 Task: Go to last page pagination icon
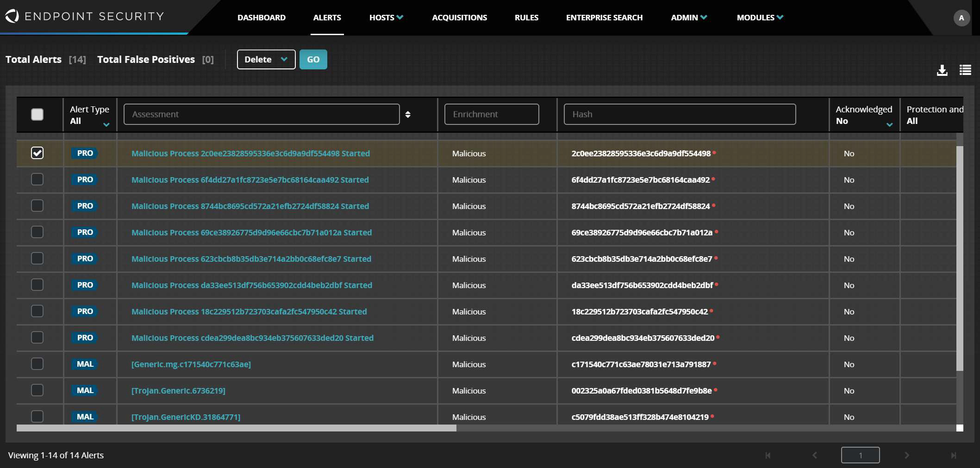pyautogui.click(x=954, y=456)
